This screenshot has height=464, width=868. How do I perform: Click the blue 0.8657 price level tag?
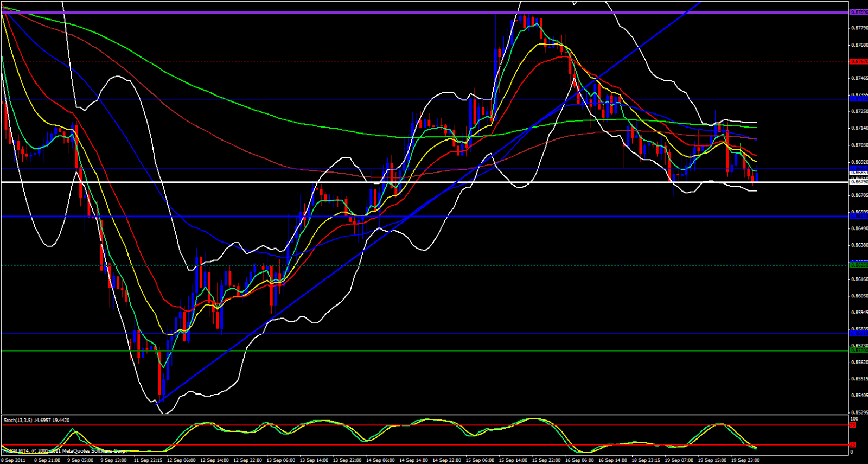[x=858, y=216]
